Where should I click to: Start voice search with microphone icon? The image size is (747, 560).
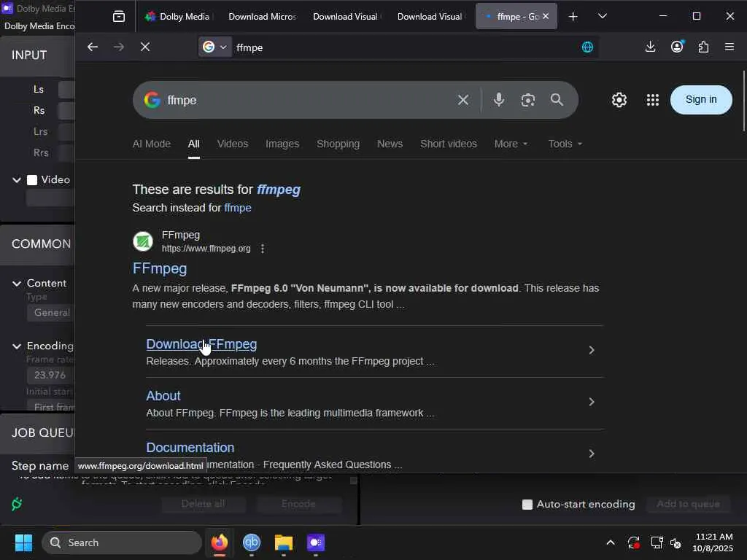499,99
